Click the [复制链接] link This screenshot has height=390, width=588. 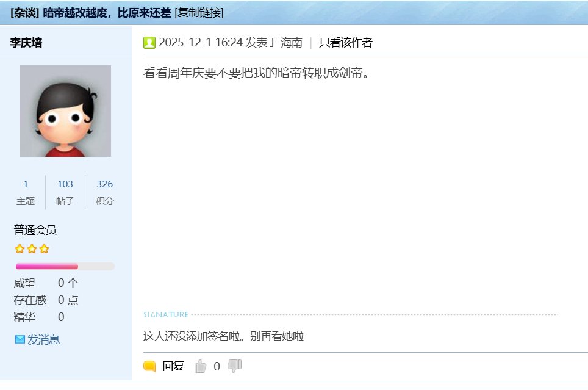tap(199, 12)
